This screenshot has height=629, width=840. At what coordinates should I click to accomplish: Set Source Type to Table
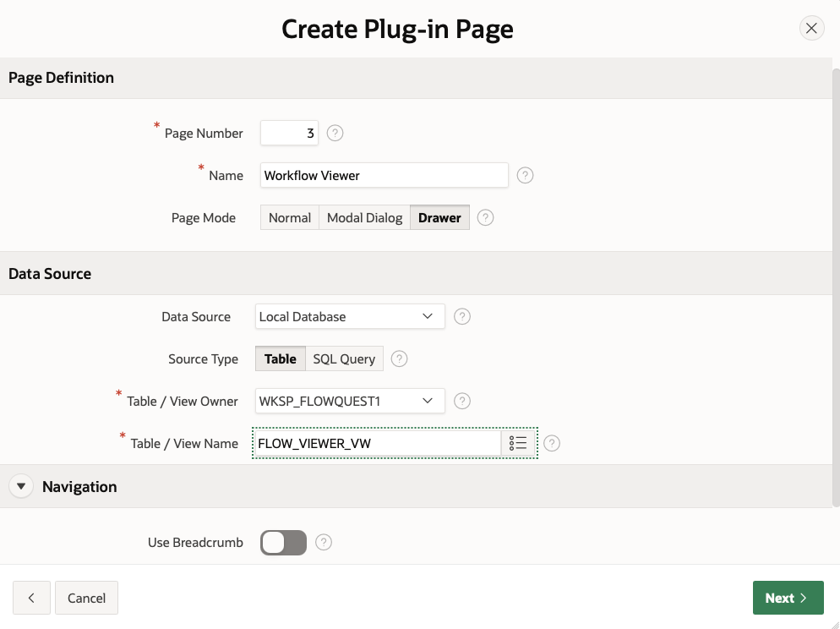[280, 358]
